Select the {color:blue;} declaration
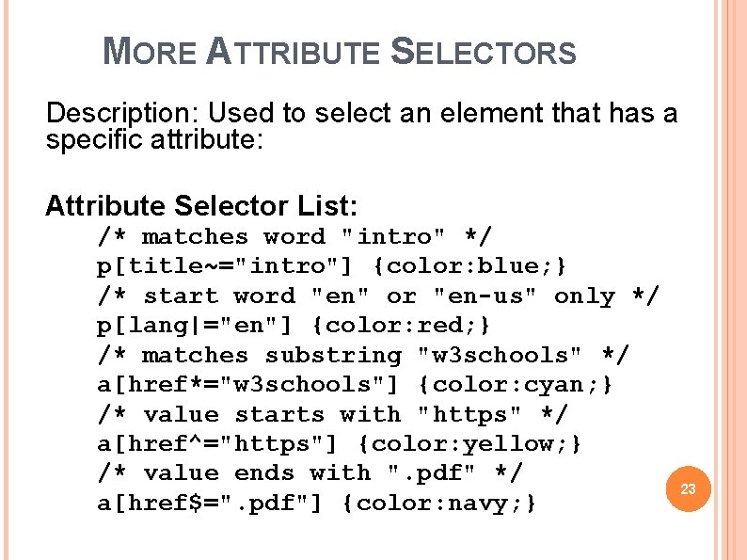 pyautogui.click(x=478, y=266)
